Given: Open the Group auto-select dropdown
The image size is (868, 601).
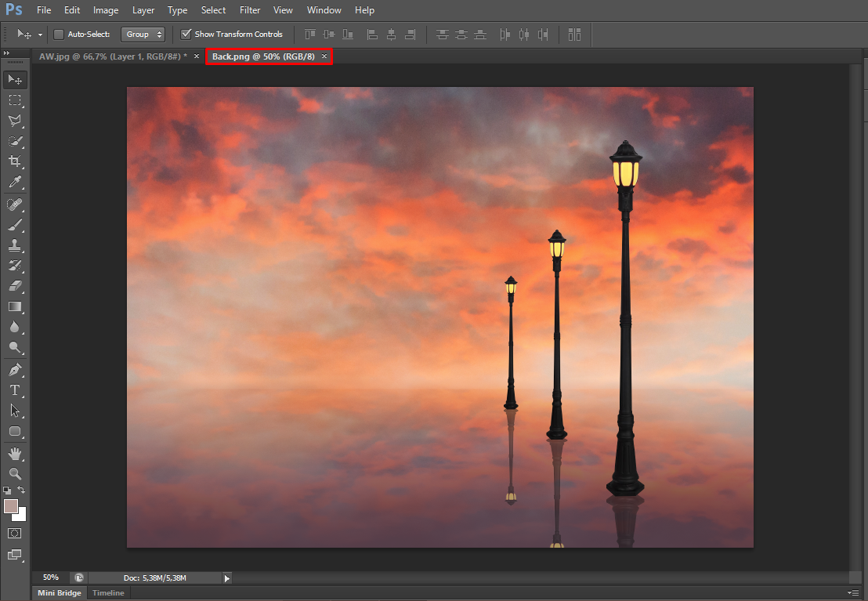Looking at the screenshot, I should 143,34.
